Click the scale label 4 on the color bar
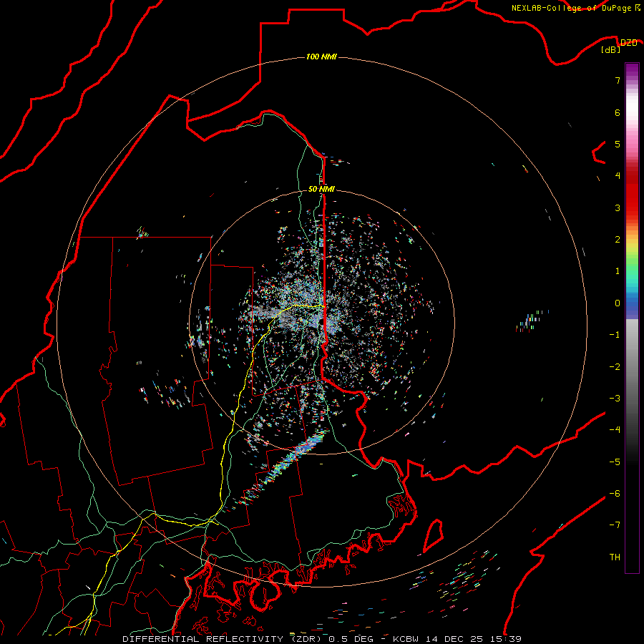The width and height of the screenshot is (644, 644). click(617, 176)
